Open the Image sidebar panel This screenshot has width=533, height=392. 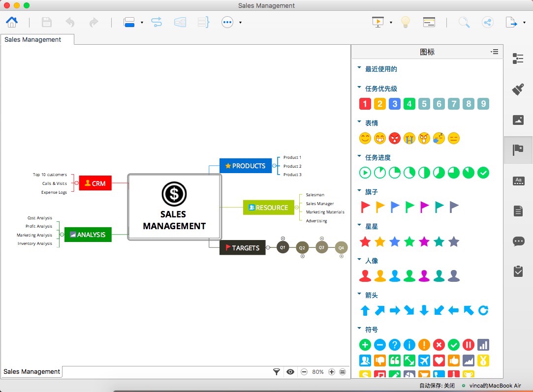[x=518, y=120]
